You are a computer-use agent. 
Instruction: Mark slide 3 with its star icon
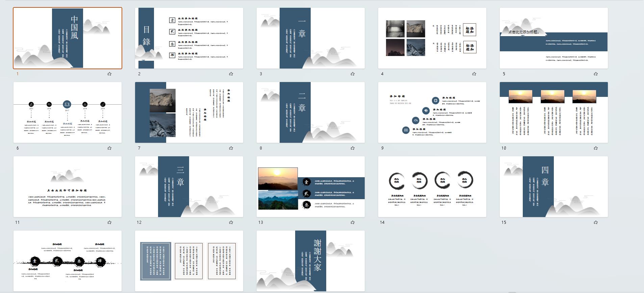click(x=353, y=74)
